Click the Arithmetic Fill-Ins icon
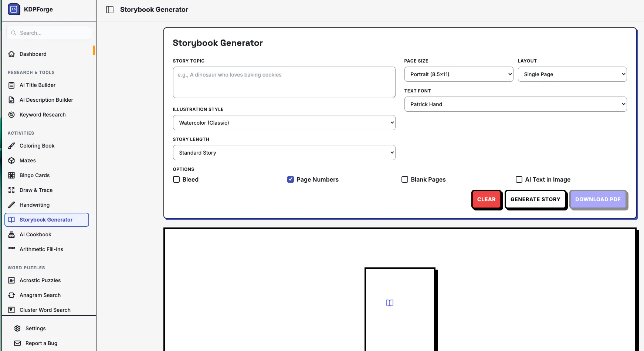 12,248
